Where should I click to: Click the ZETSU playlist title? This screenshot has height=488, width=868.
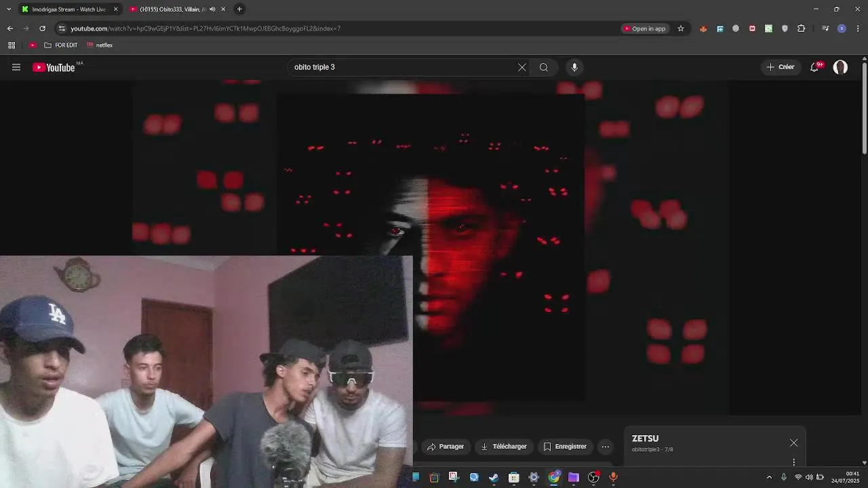pyautogui.click(x=645, y=439)
